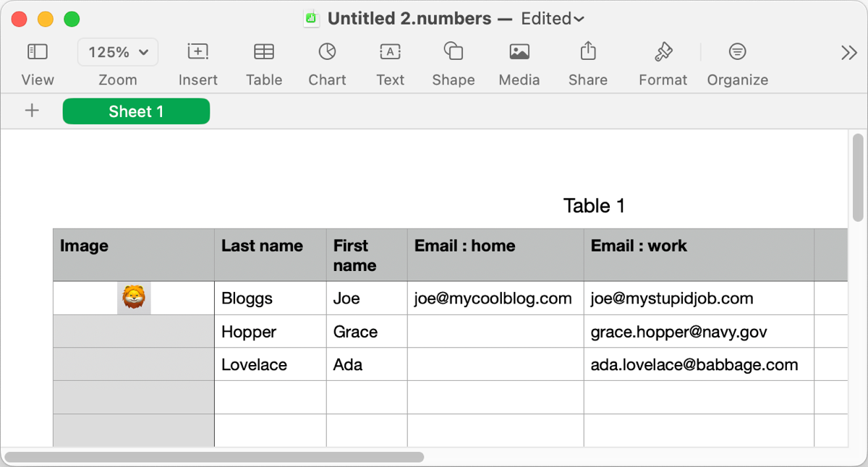The image size is (868, 467).
Task: Select the Table 1 title
Action: pyautogui.click(x=594, y=206)
